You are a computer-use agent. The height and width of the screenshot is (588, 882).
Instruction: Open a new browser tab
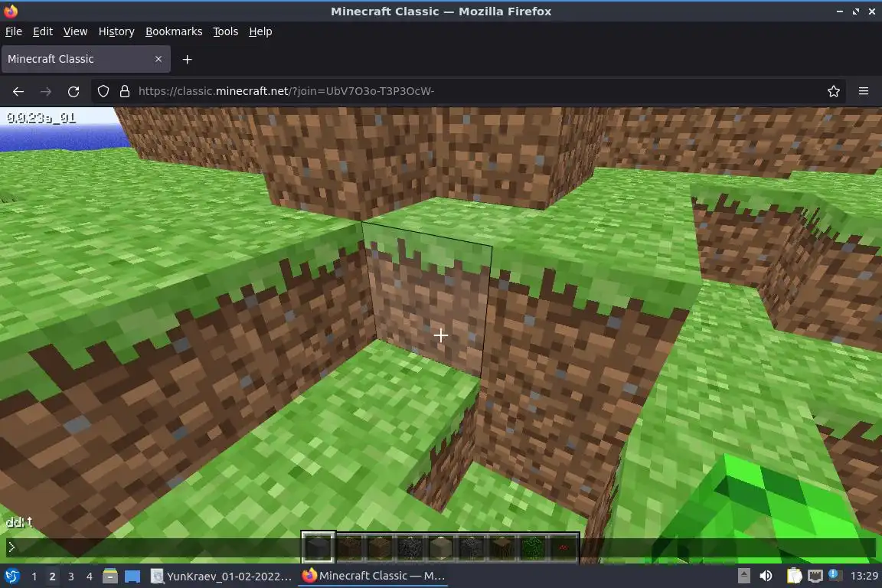188,59
